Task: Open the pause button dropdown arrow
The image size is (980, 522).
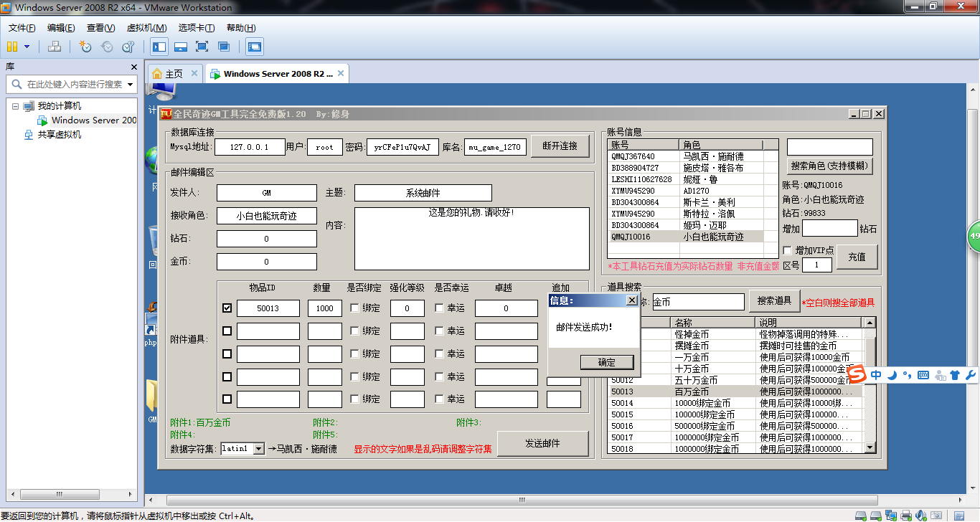Action: pyautogui.click(x=27, y=47)
